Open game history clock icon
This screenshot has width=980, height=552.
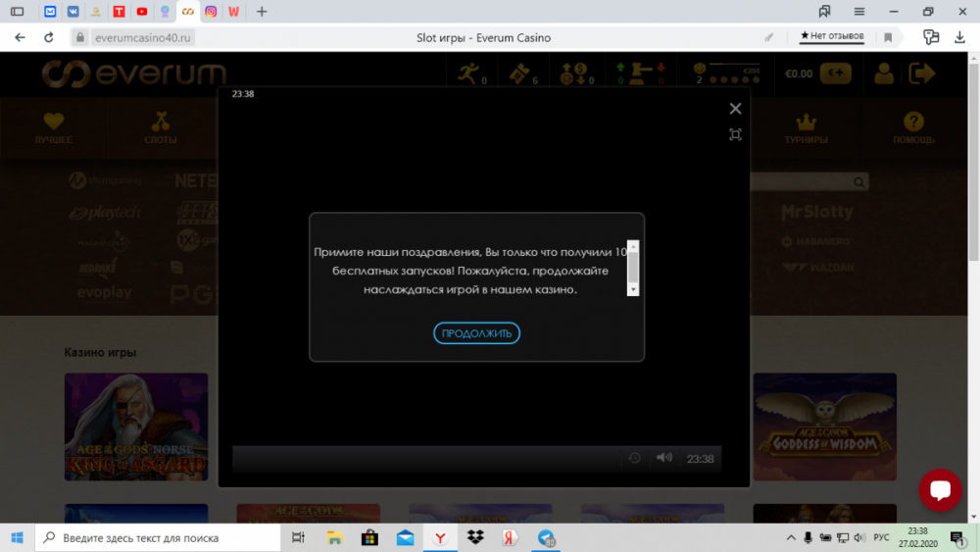634,458
